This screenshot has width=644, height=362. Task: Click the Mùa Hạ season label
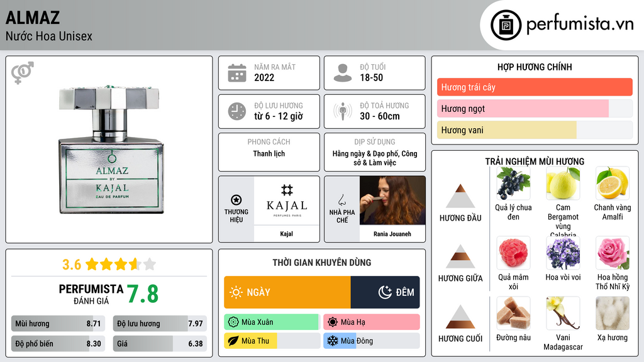tap(353, 322)
